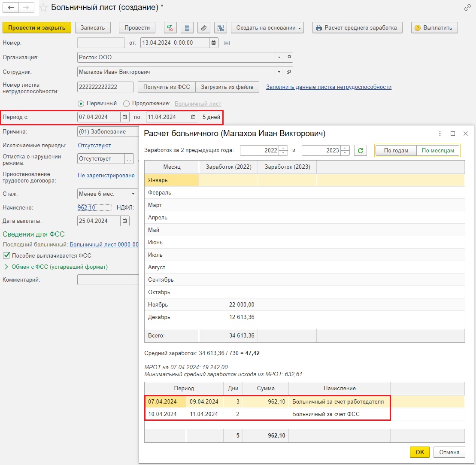Click Получить из ФСС button
Viewport: 476px width, 465px height.
point(167,87)
